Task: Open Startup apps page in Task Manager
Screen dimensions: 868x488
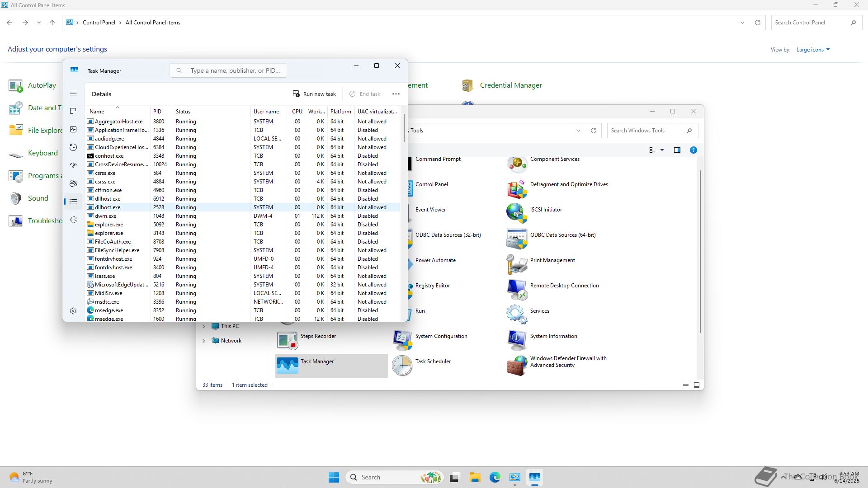Action: [x=73, y=165]
